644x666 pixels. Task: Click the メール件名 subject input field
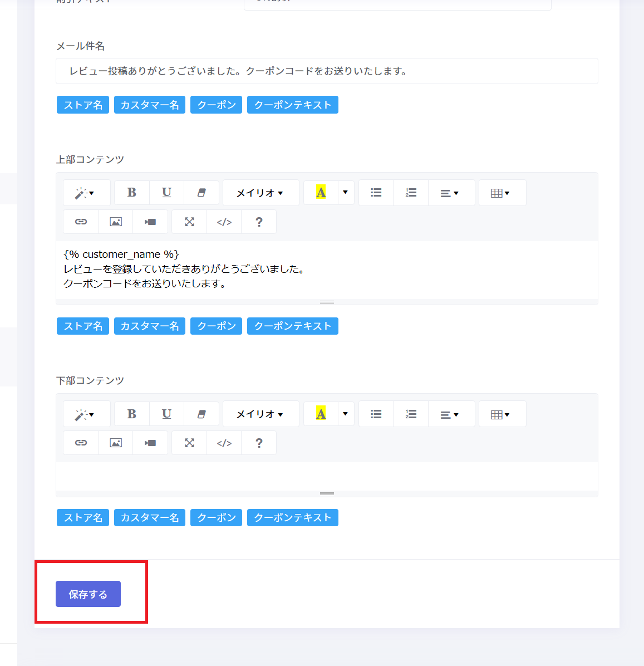tap(327, 71)
